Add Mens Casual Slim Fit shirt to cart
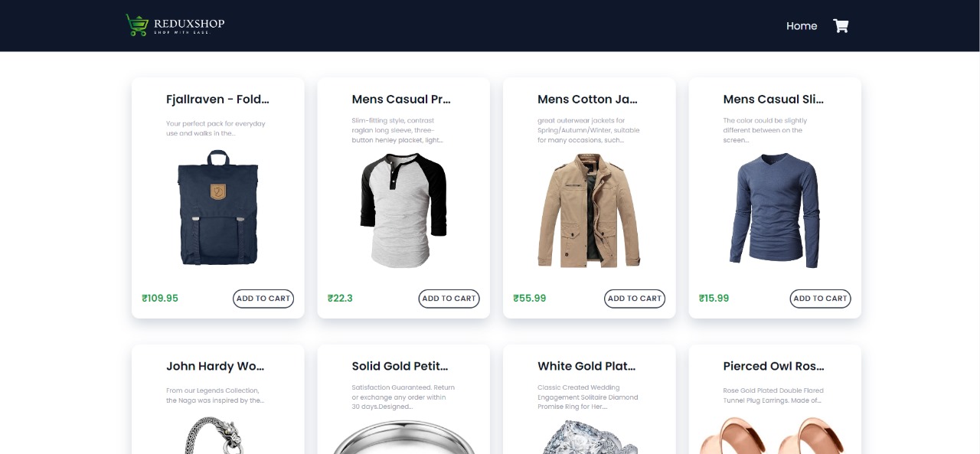This screenshot has height=454, width=980. (820, 299)
